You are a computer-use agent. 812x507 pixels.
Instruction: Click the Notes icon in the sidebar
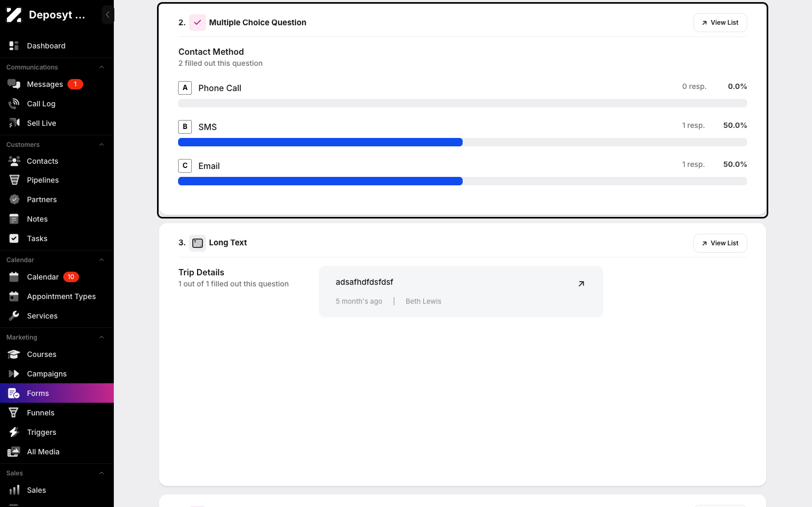coord(14,219)
